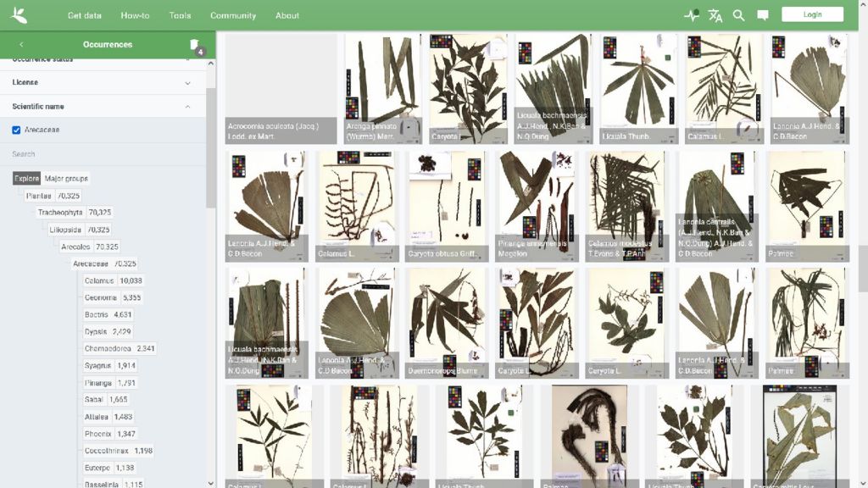The height and width of the screenshot is (488, 868).
Task: Open the How-to menu
Action: tap(135, 15)
